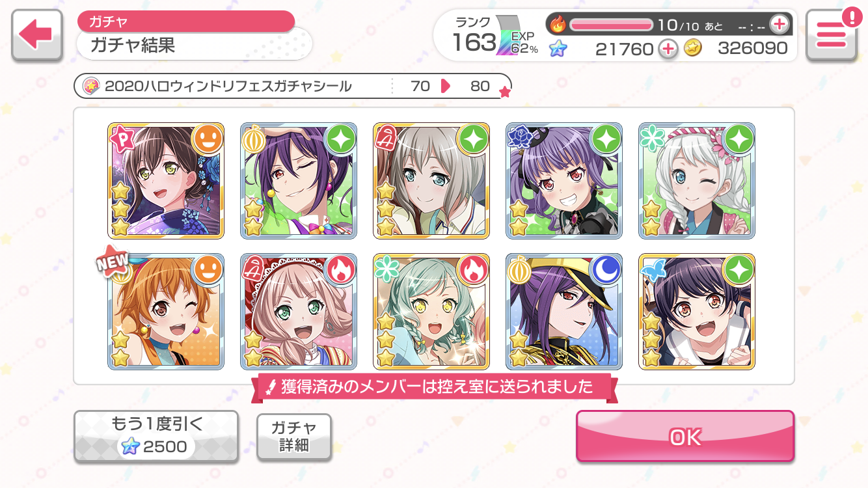Screen dimensions: 868x488
Task: Open the hamburger menu with notification badge
Action: 831,35
